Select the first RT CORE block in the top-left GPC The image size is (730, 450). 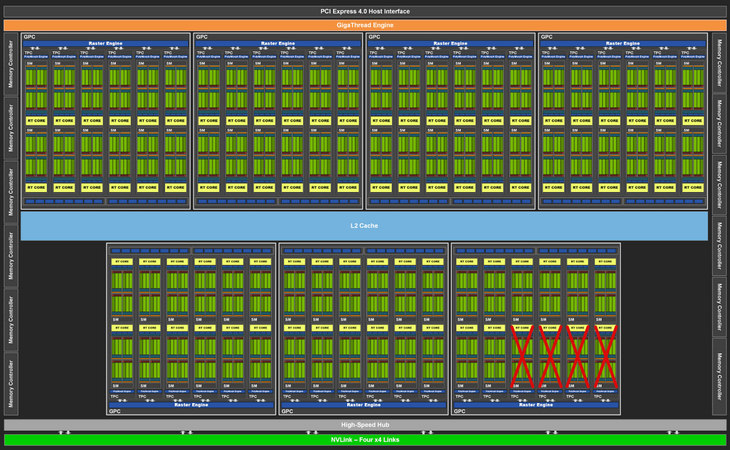pyautogui.click(x=36, y=120)
